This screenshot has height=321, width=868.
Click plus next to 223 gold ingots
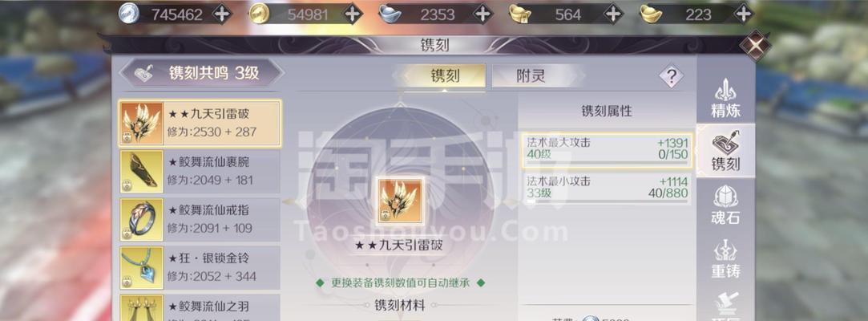[744, 14]
